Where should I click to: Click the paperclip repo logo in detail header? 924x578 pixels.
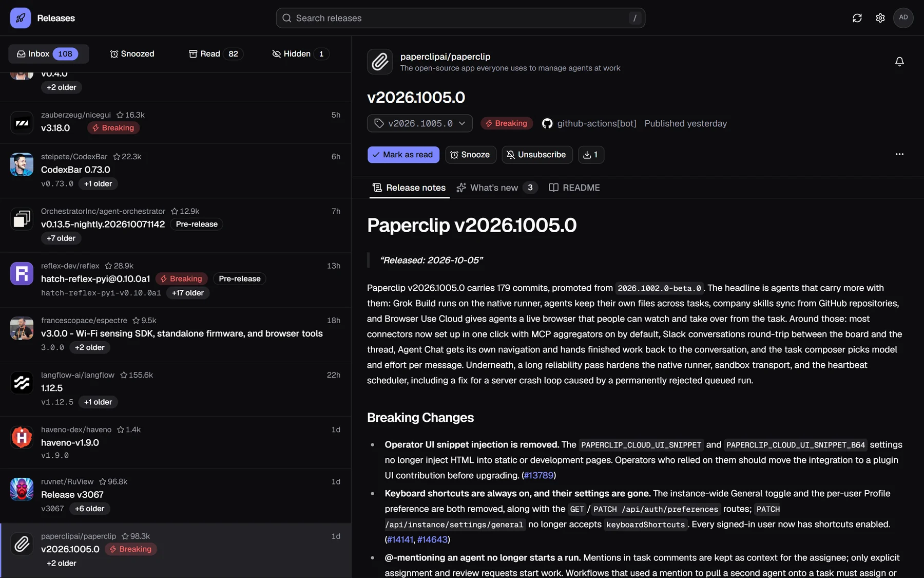[x=380, y=62]
